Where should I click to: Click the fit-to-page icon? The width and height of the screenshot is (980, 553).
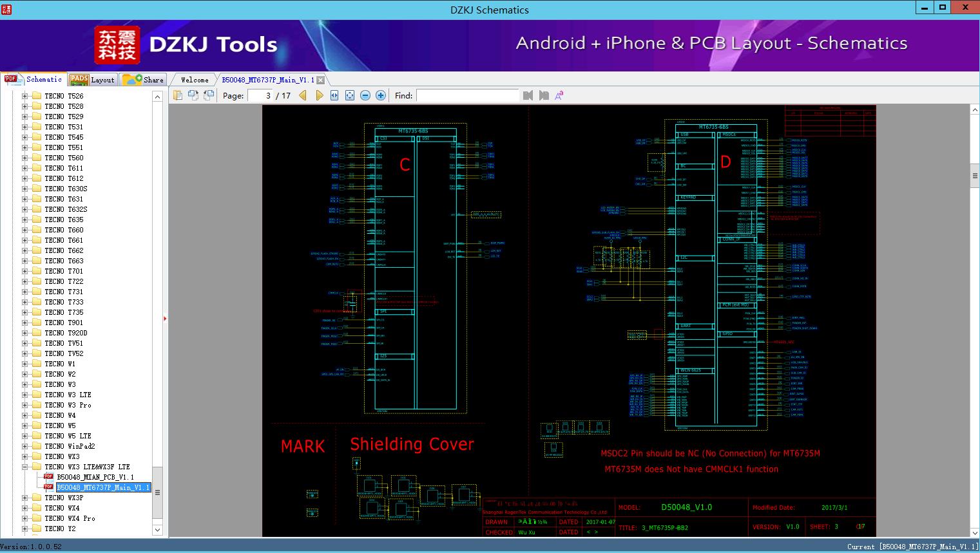350,95
